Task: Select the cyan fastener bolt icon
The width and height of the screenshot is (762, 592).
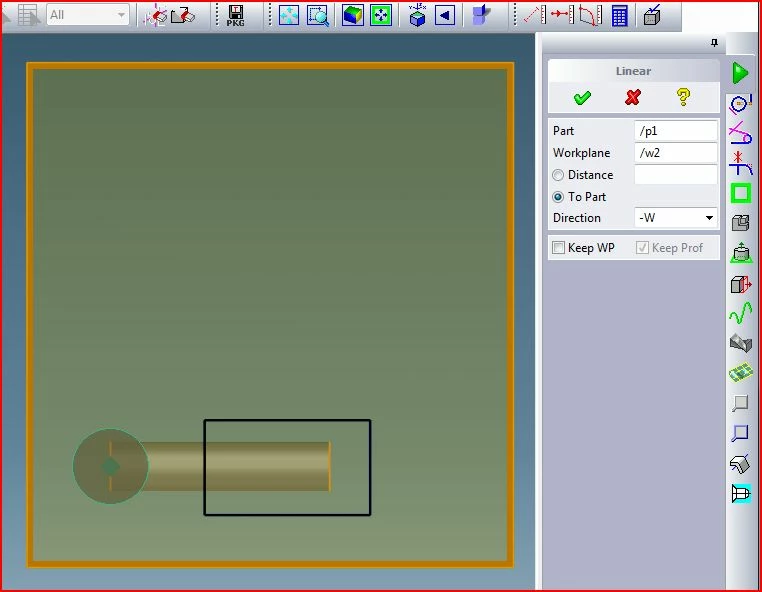Action: pos(741,493)
